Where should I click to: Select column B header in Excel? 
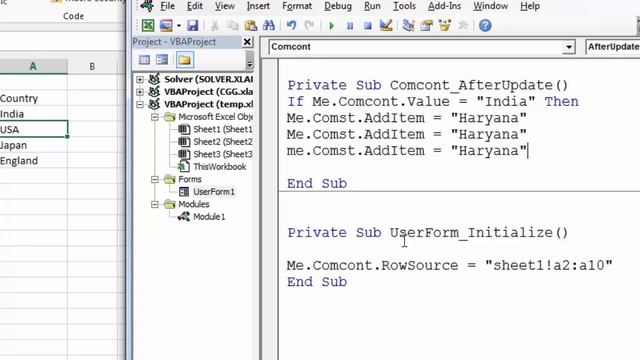point(92,66)
